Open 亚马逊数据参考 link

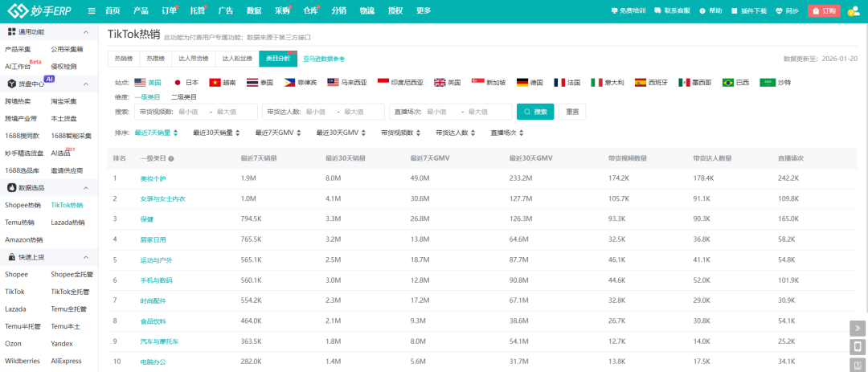click(324, 59)
